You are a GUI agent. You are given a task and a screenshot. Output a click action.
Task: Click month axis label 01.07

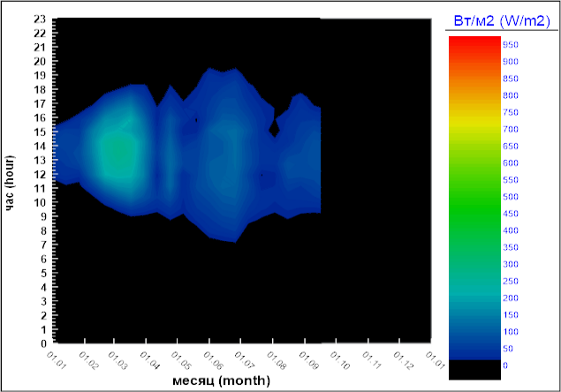pos(245,360)
